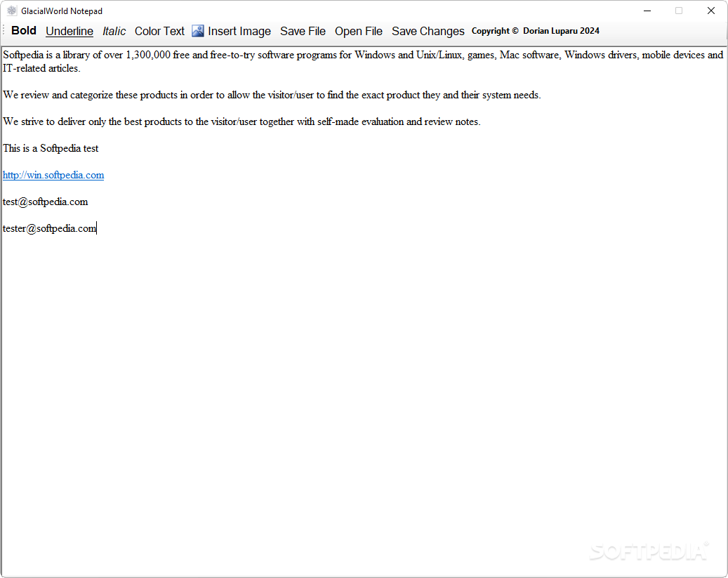Click Save File in the toolbar
728x578 pixels.
tap(303, 31)
